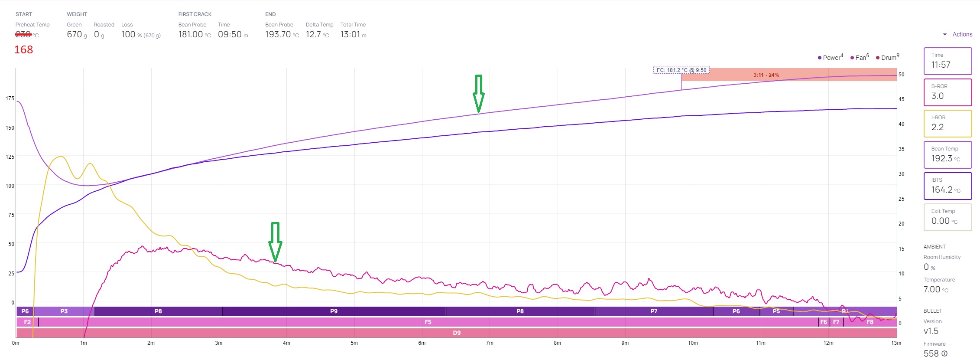Screen dimensions: 980x360
Task: Select the Bean Temp value box
Action: point(948,154)
